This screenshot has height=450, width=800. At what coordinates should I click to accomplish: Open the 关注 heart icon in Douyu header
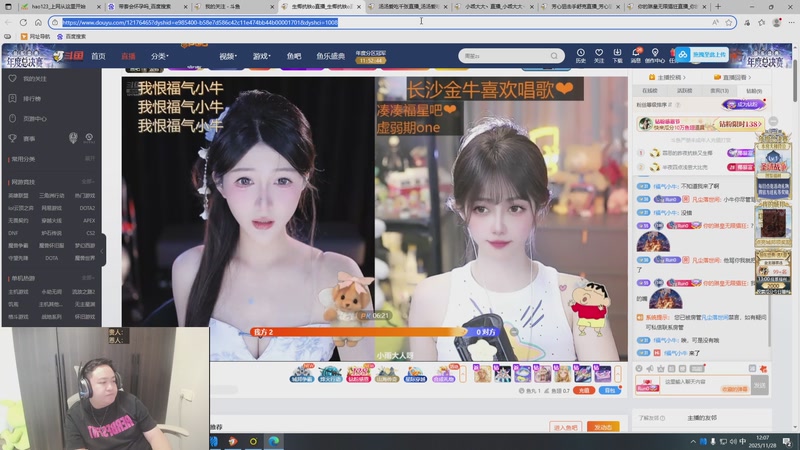click(x=599, y=55)
